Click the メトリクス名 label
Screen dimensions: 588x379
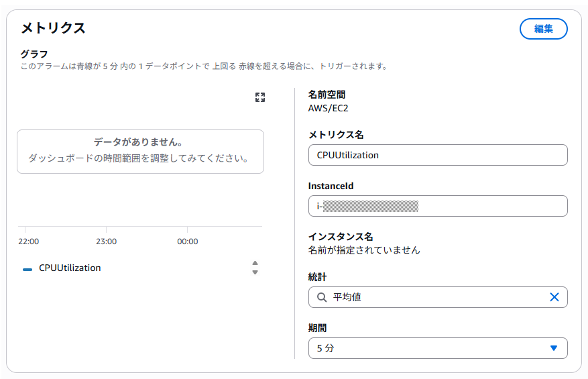pyautogui.click(x=336, y=135)
